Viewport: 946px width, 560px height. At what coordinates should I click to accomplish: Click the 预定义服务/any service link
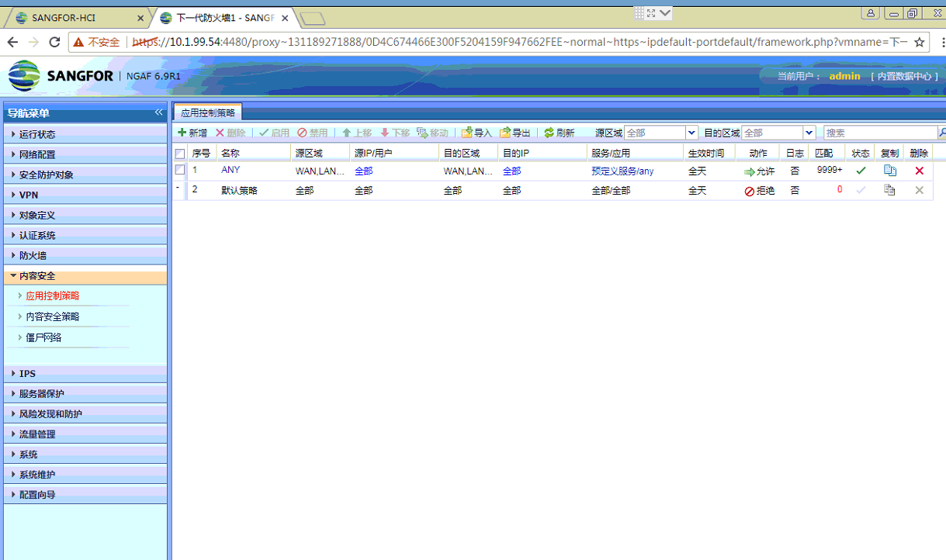[622, 171]
